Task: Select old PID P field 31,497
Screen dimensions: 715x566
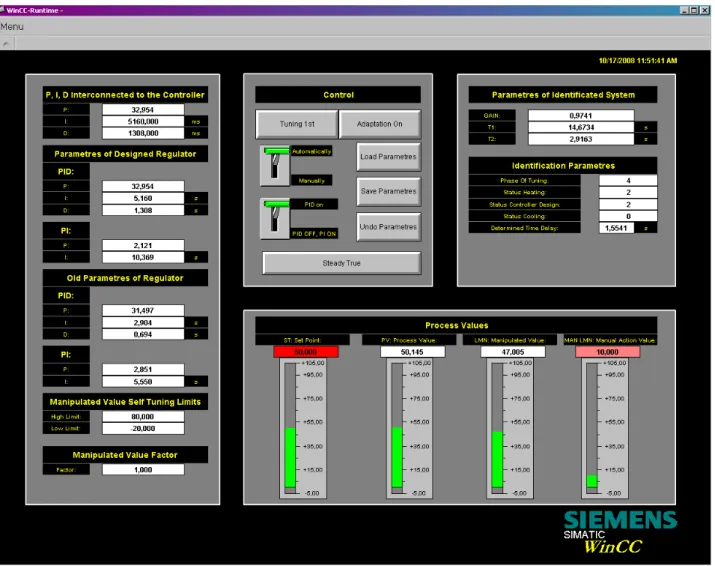Action: pyautogui.click(x=143, y=310)
